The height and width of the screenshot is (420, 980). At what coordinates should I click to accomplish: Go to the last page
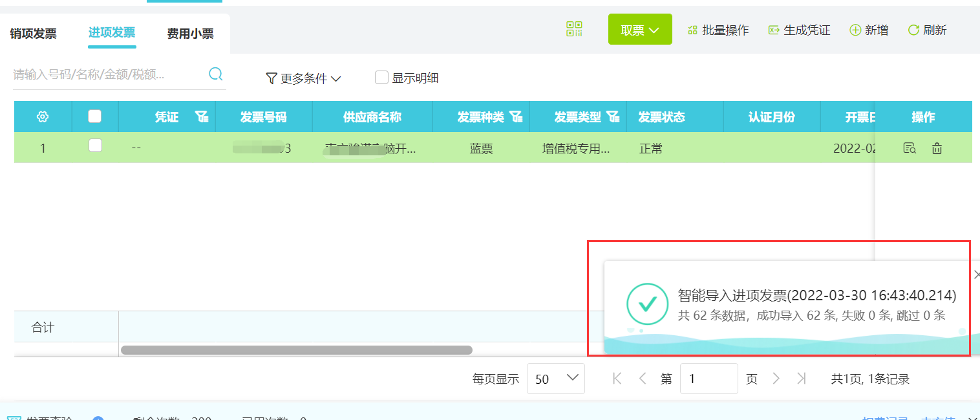(x=802, y=379)
